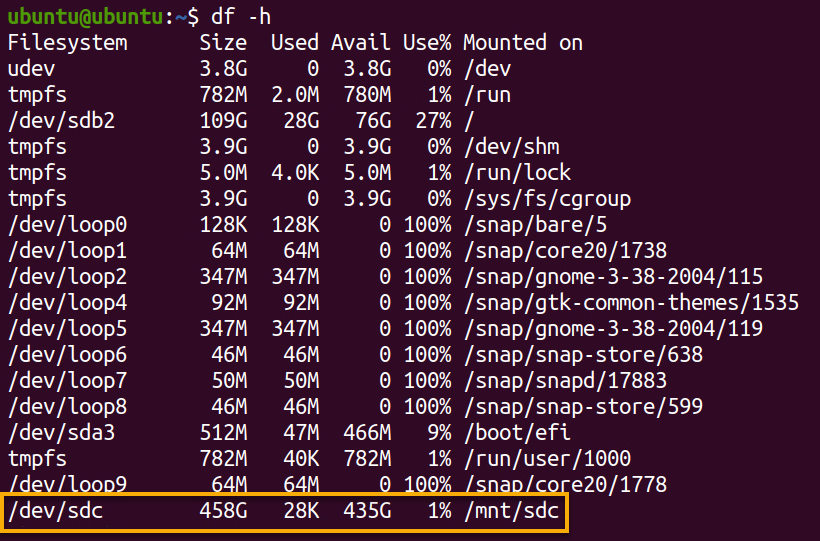Image resolution: width=820 pixels, height=541 pixels.
Task: Click the '/snap/core20/1738' mount point
Action: 565,251
